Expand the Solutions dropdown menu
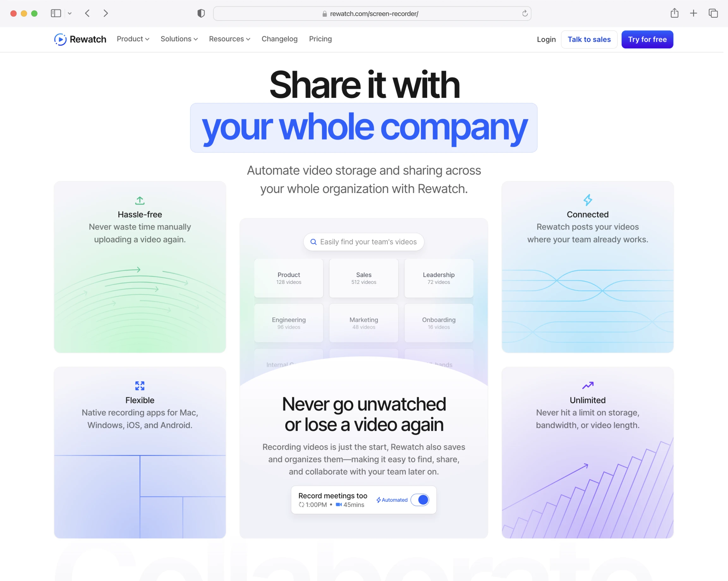 click(179, 39)
